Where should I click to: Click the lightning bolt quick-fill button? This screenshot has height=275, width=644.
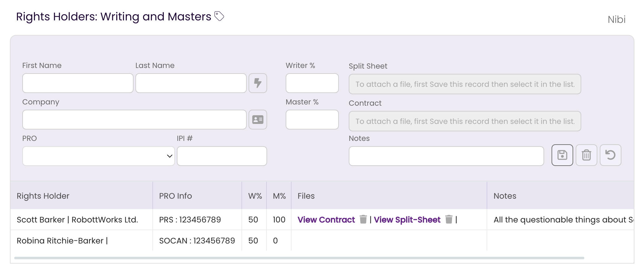(x=258, y=83)
